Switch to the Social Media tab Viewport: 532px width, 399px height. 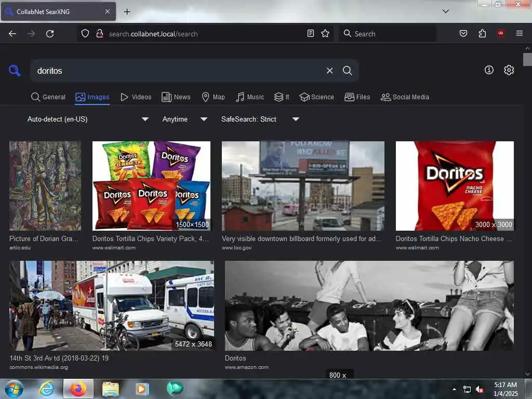pyautogui.click(x=405, y=97)
